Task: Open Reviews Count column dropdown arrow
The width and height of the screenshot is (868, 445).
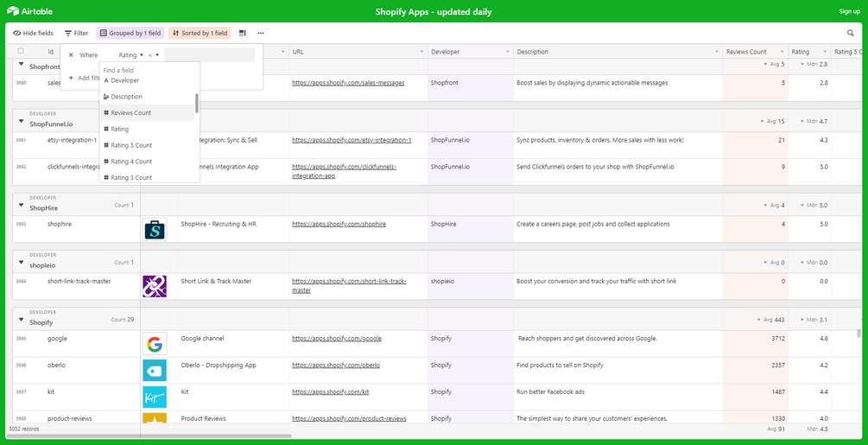Action: coord(782,52)
